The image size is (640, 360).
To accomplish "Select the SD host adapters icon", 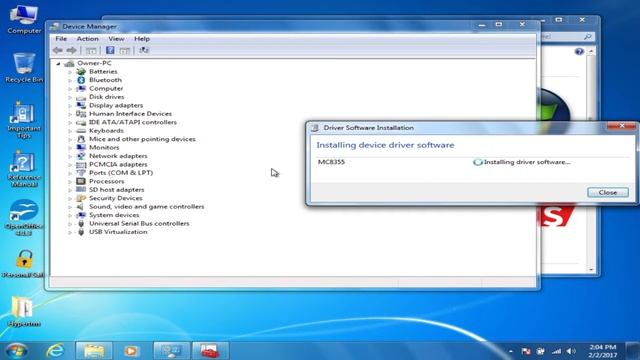I will pyautogui.click(x=81, y=190).
